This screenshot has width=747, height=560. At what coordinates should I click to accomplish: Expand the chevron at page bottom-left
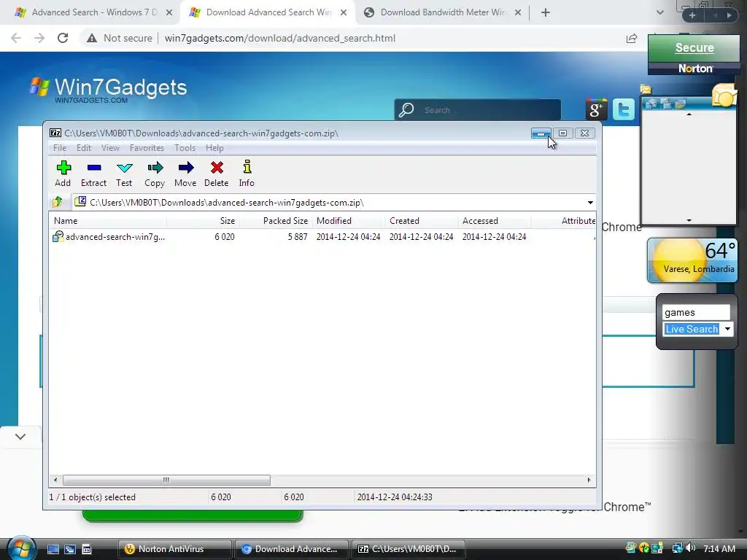tap(20, 436)
